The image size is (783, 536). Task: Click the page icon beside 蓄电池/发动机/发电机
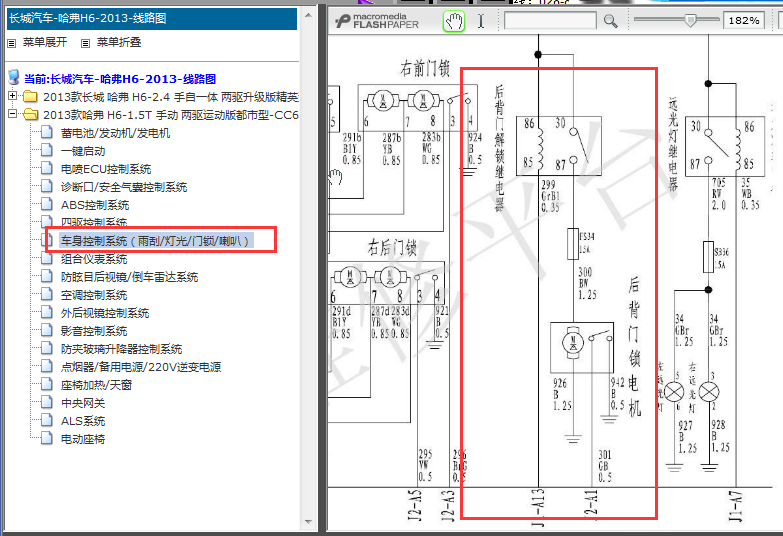[x=46, y=132]
